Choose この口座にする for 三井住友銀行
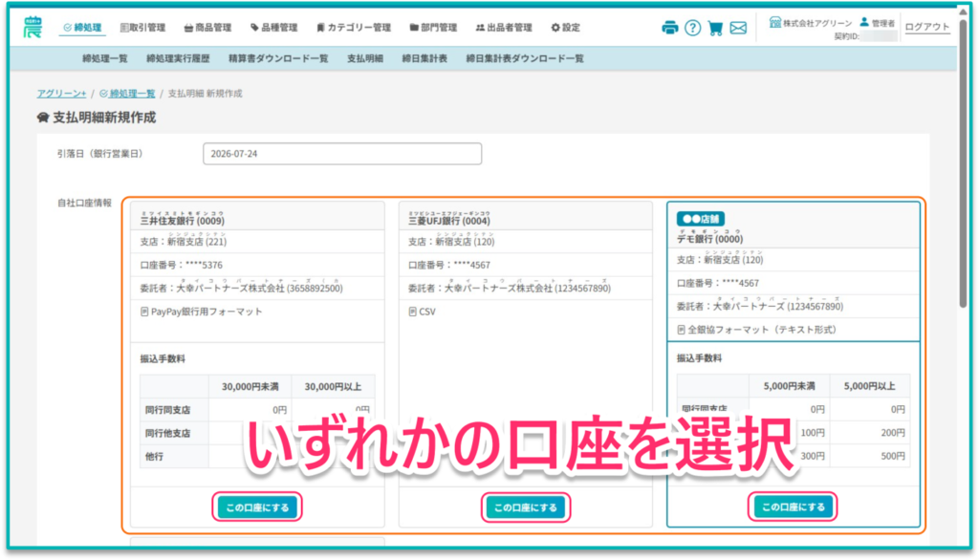The image size is (979, 560). coord(257,506)
